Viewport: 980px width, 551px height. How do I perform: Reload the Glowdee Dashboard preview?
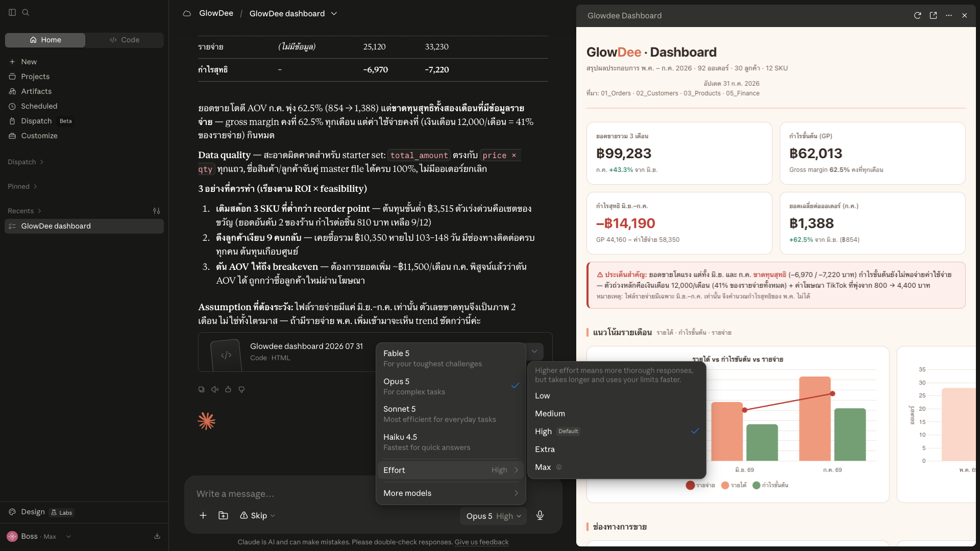(917, 15)
